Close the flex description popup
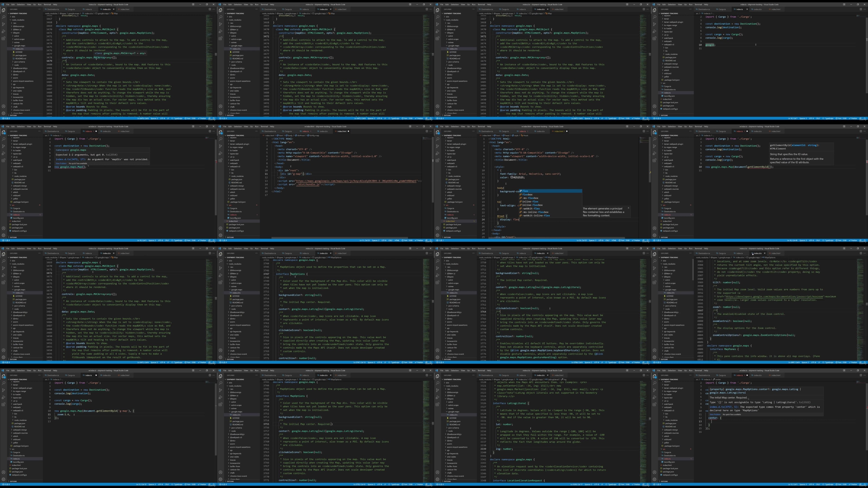The width and height of the screenshot is (868, 488). click(628, 208)
